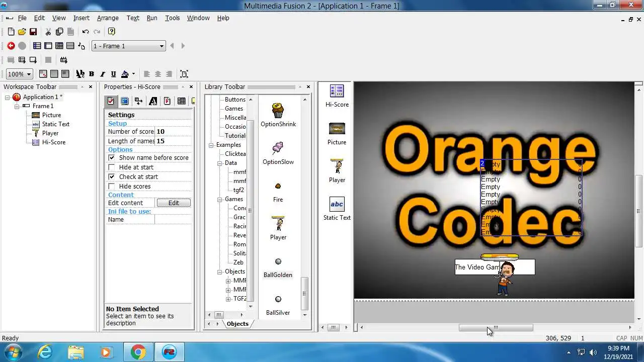Viewport: 644px width, 362px height.
Task: Open the Event editor grid icon
Action: click(59, 46)
